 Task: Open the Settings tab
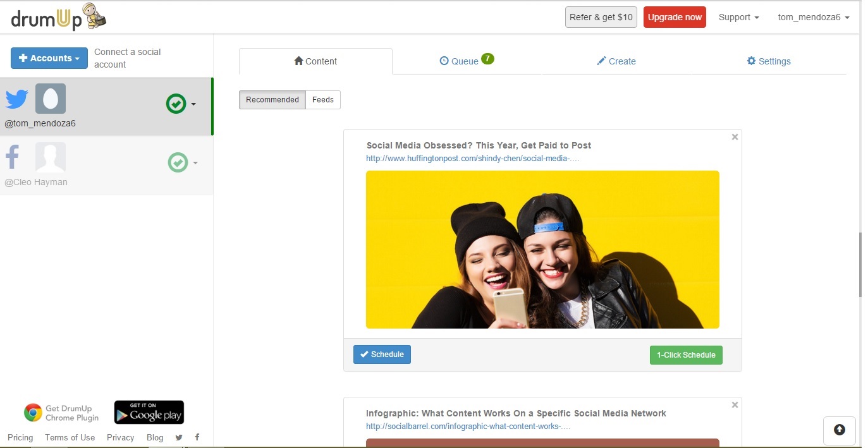click(768, 61)
